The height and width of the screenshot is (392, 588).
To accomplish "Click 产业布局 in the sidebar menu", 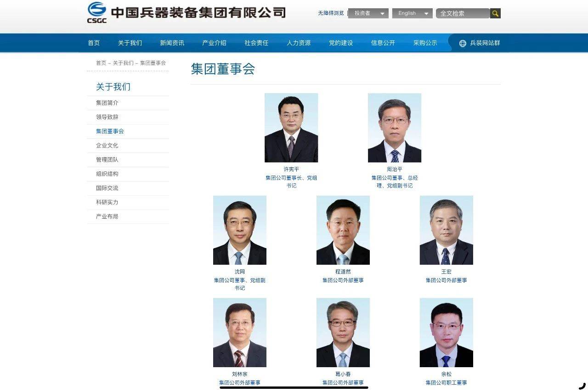I will [x=107, y=216].
